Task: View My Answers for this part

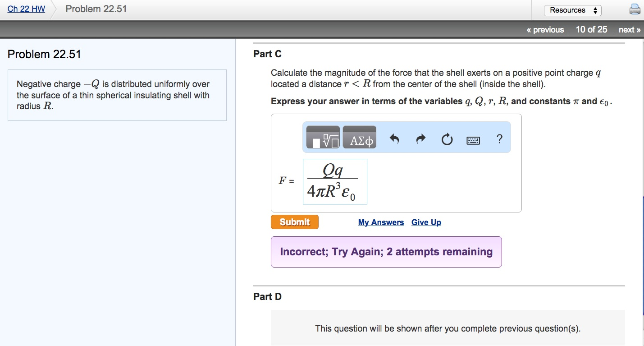Action: (x=381, y=222)
